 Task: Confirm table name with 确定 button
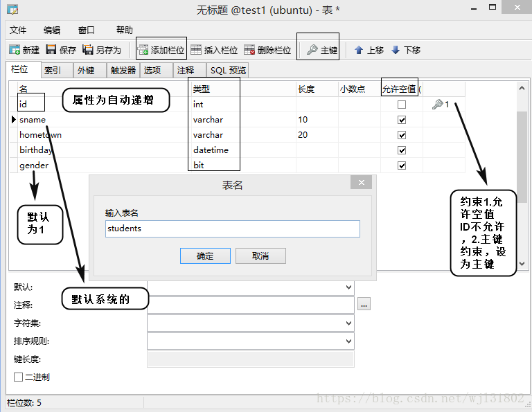[x=205, y=256]
